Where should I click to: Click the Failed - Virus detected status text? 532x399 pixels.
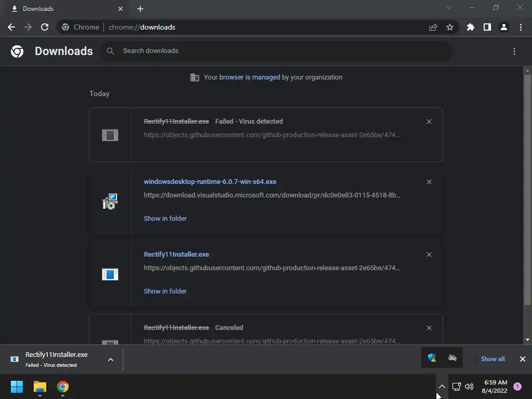pos(249,122)
